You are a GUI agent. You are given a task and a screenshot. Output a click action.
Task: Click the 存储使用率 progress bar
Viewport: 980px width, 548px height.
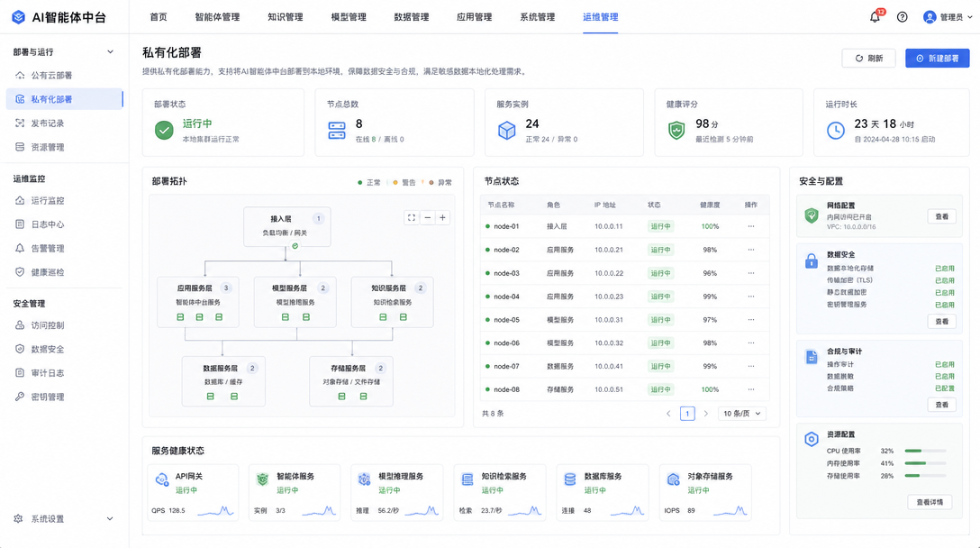coord(925,476)
